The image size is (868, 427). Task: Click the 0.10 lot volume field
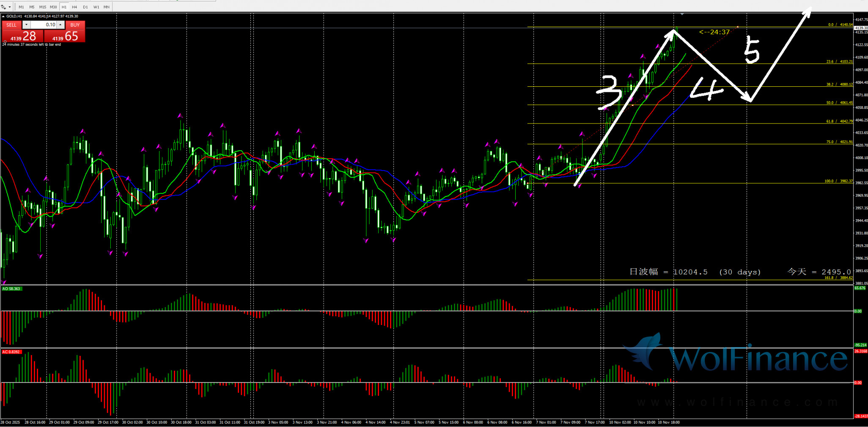(43, 25)
